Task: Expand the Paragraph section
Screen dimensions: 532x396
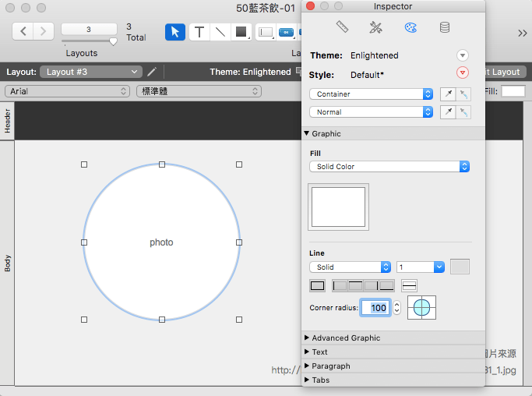Action: (x=330, y=366)
